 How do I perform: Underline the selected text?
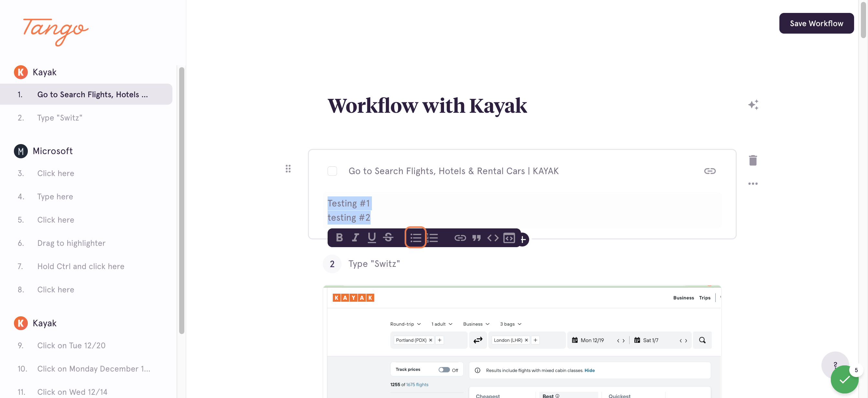(372, 238)
